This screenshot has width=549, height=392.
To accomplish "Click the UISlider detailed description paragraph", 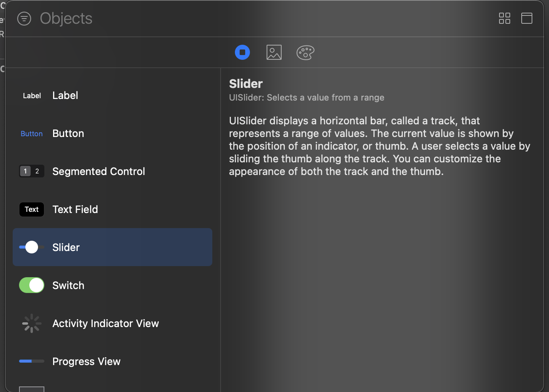I will click(379, 146).
